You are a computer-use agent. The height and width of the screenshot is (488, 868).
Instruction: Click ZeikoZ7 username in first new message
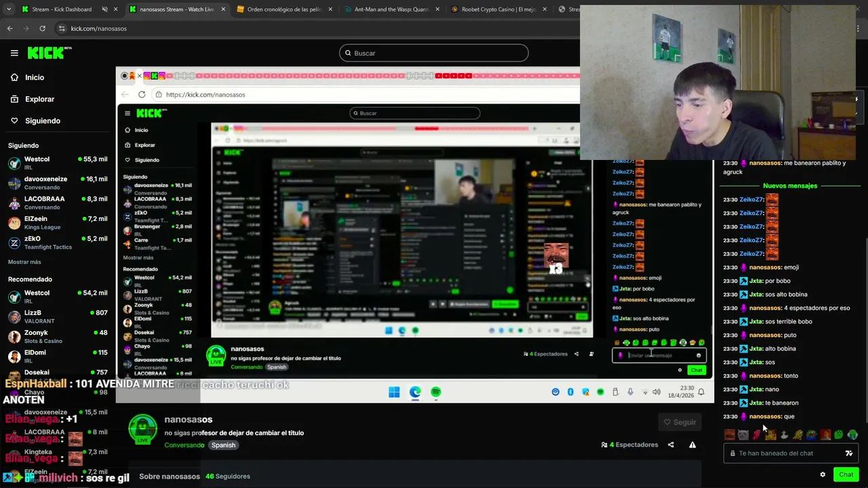pos(751,199)
